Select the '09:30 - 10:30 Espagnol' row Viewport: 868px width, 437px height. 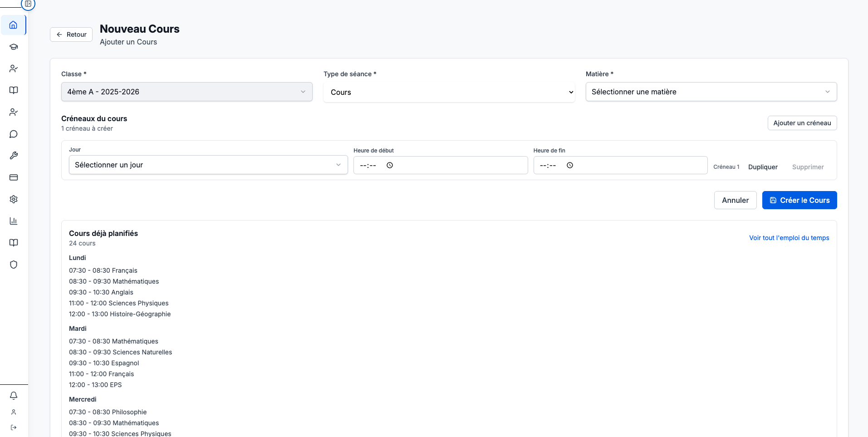point(104,363)
